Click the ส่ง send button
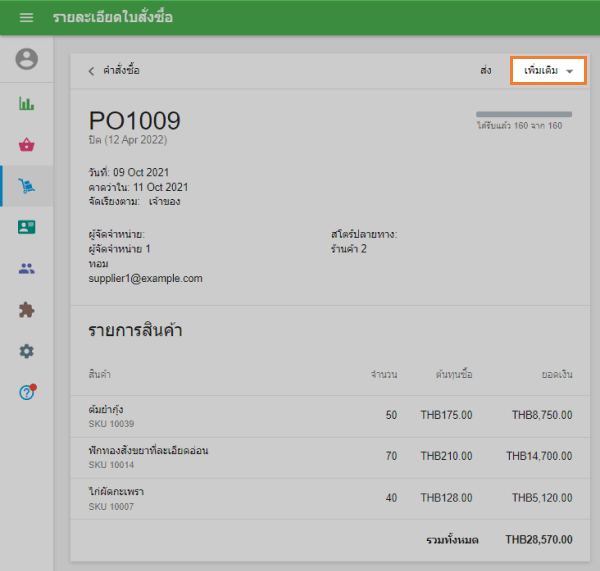The width and height of the screenshot is (600, 571). pyautogui.click(x=486, y=71)
